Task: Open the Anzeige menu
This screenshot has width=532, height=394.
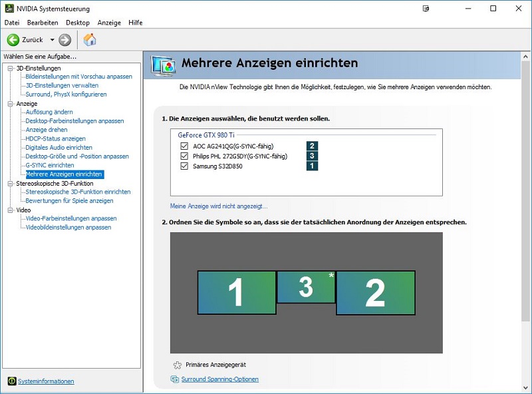Action: [109, 23]
